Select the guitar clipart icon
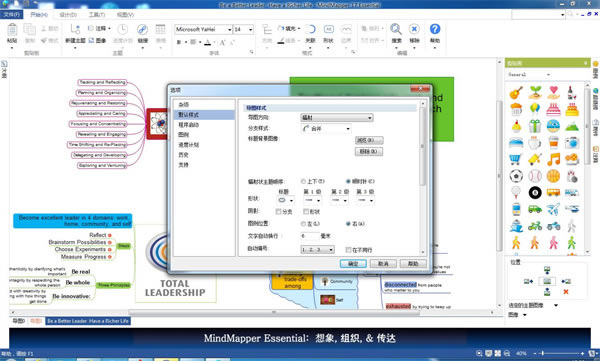 tap(516, 92)
